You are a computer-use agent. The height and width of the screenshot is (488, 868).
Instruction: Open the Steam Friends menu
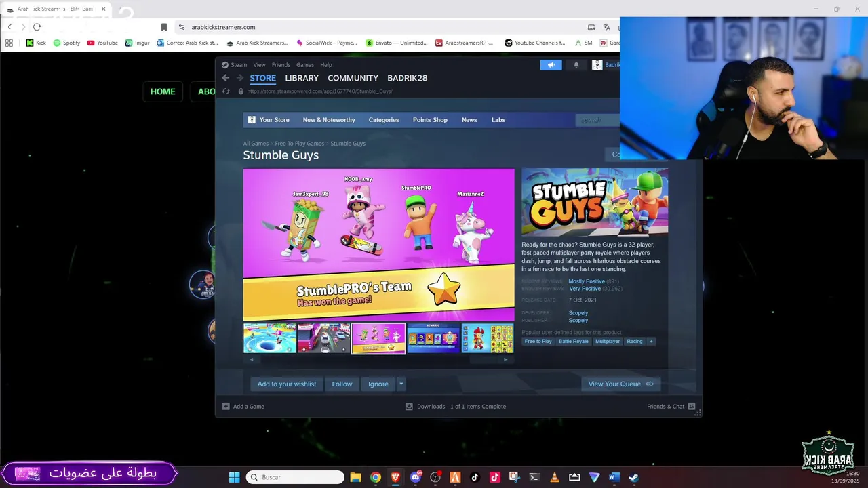pos(281,65)
